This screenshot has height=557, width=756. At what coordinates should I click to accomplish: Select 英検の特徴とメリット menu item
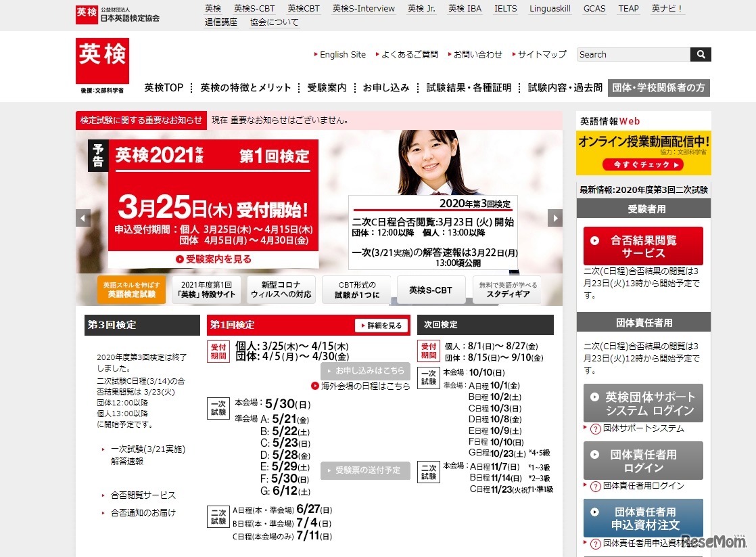point(245,88)
